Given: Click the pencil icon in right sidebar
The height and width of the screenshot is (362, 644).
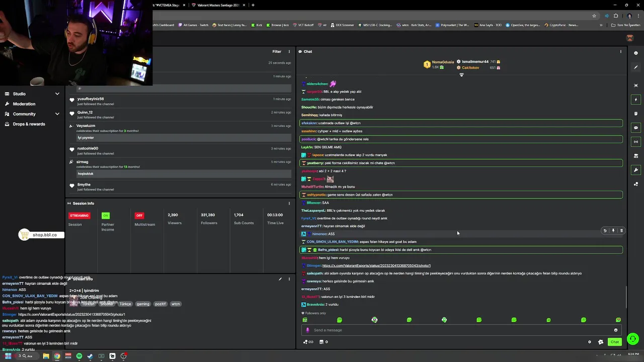Looking at the screenshot, I should tap(636, 67).
